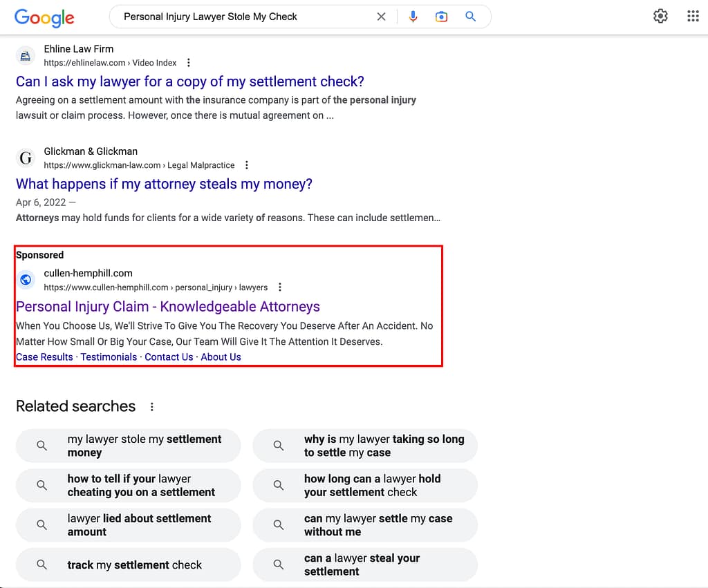Select 'can my lawyer settle my case without me'

click(365, 525)
